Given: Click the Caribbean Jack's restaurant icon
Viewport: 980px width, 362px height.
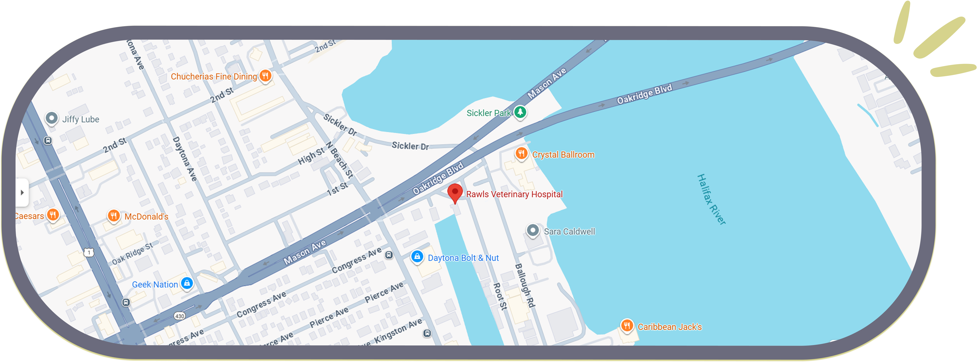Looking at the screenshot, I should click(x=627, y=325).
